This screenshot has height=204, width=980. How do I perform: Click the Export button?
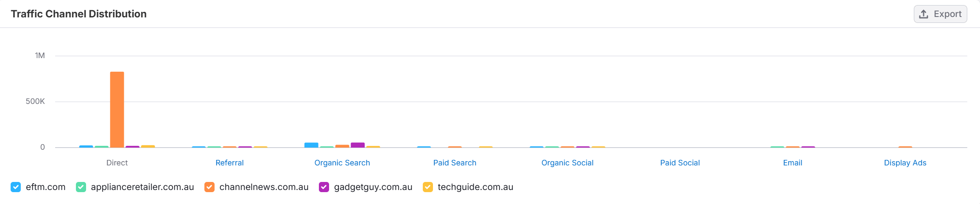940,14
